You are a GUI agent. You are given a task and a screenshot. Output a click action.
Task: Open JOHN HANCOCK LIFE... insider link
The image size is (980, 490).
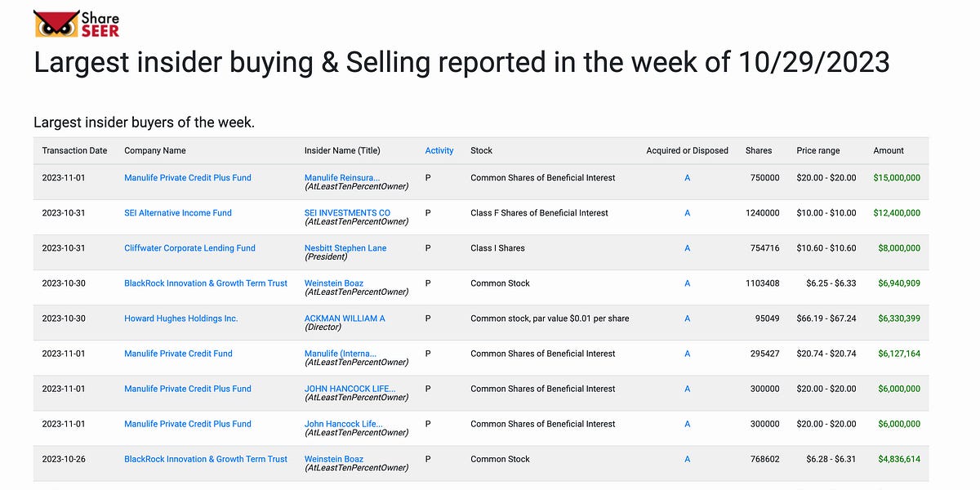pyautogui.click(x=350, y=388)
